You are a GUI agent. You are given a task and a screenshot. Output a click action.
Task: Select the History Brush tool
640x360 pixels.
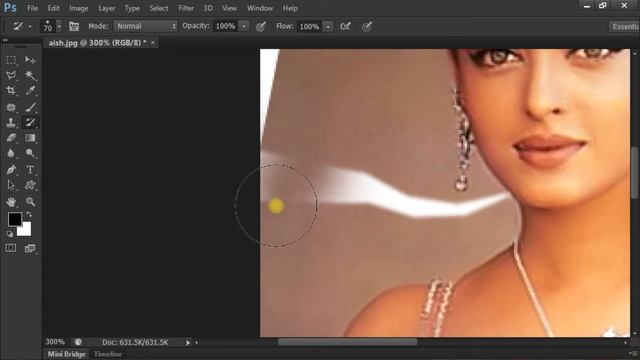click(x=30, y=122)
